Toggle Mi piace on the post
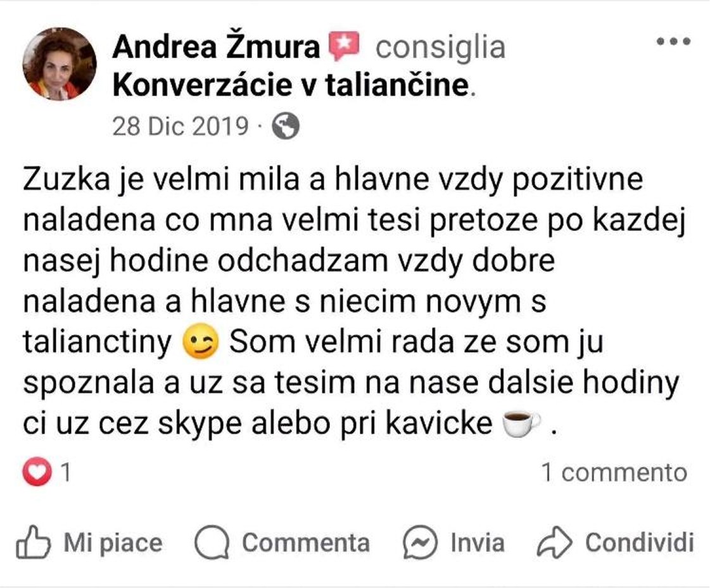 click(89, 542)
